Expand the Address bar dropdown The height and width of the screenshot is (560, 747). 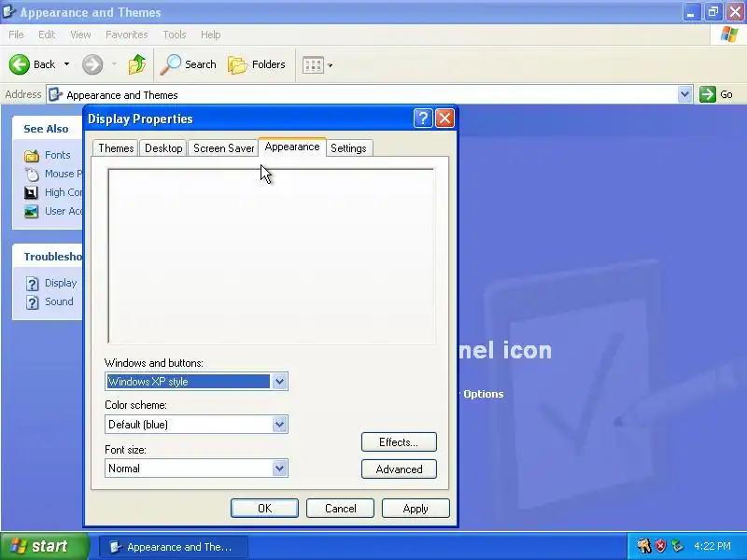point(684,94)
